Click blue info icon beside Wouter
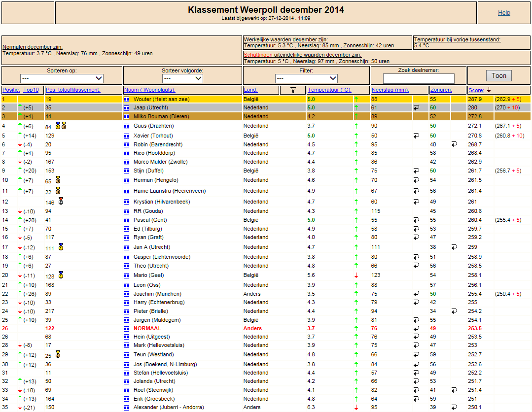The height and width of the screenshot is (412, 532). click(x=127, y=100)
